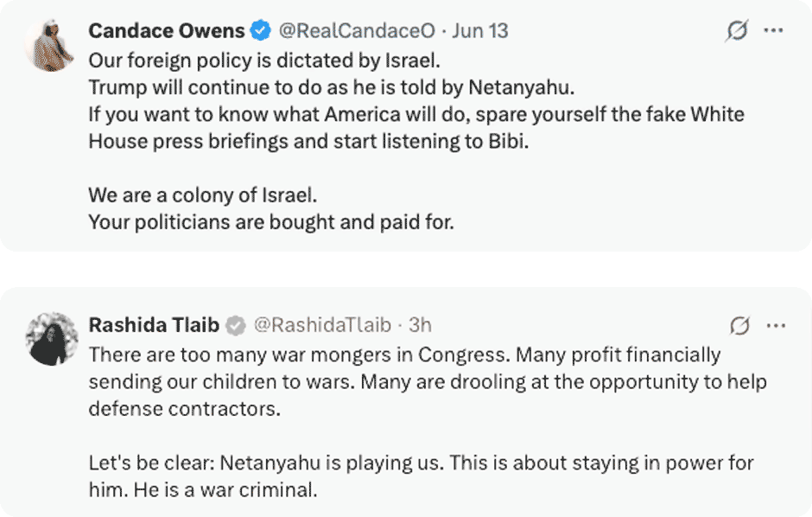Click the "There are too many war mongers" line
This screenshot has width=812, height=517.
tap(404, 354)
